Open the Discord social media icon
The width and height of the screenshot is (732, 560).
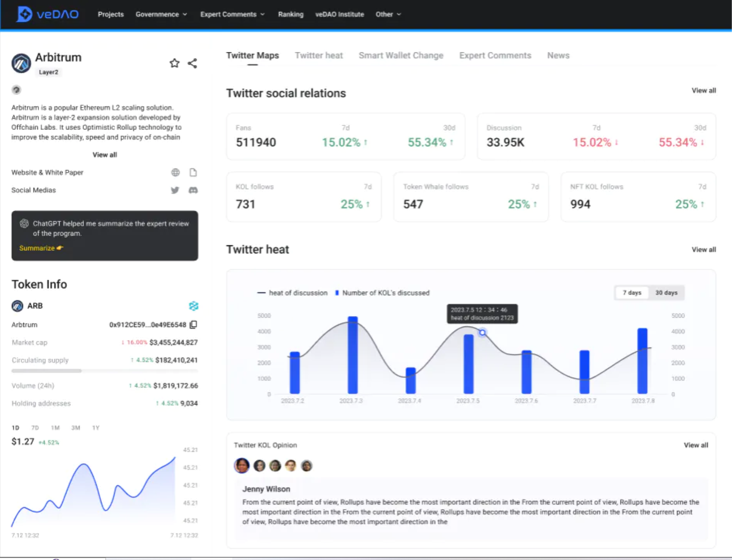coord(193,190)
